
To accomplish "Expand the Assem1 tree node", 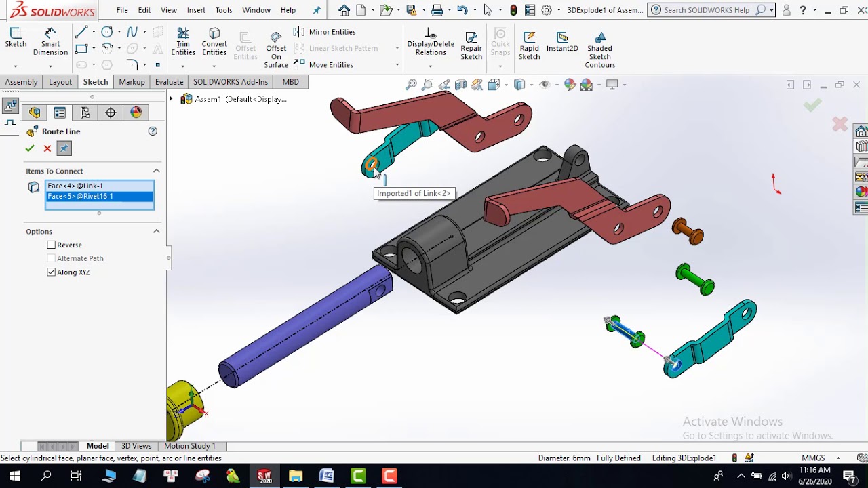I will point(171,99).
